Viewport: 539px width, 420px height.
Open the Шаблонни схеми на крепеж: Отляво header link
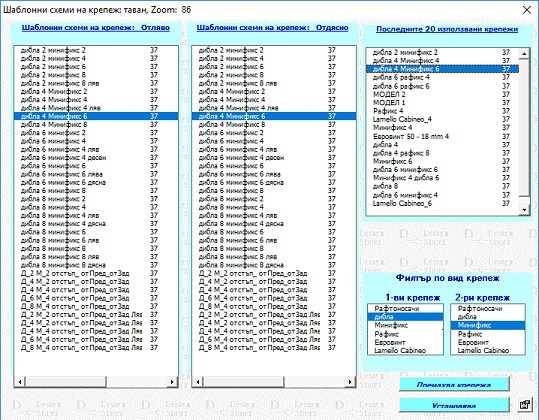[96, 27]
